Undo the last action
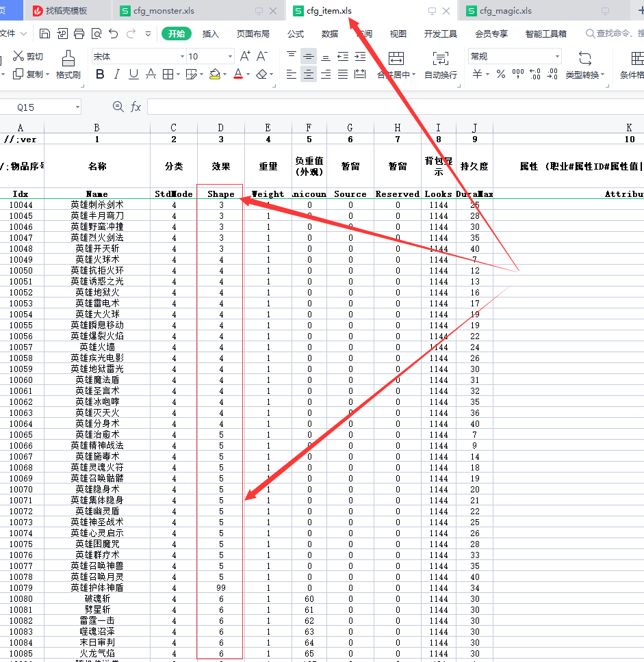Screen dimensions: 644x662 pos(113,34)
